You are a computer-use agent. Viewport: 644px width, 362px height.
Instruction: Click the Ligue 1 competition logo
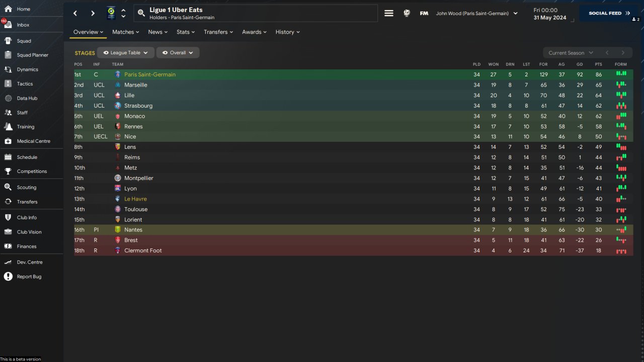click(x=111, y=14)
